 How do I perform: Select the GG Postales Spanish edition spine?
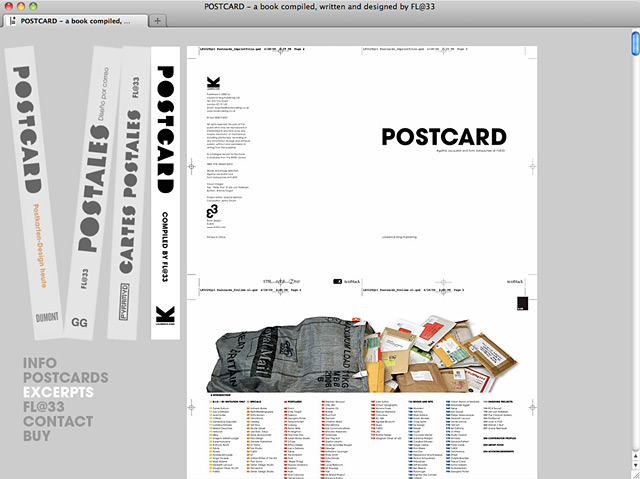pyautogui.click(x=93, y=192)
